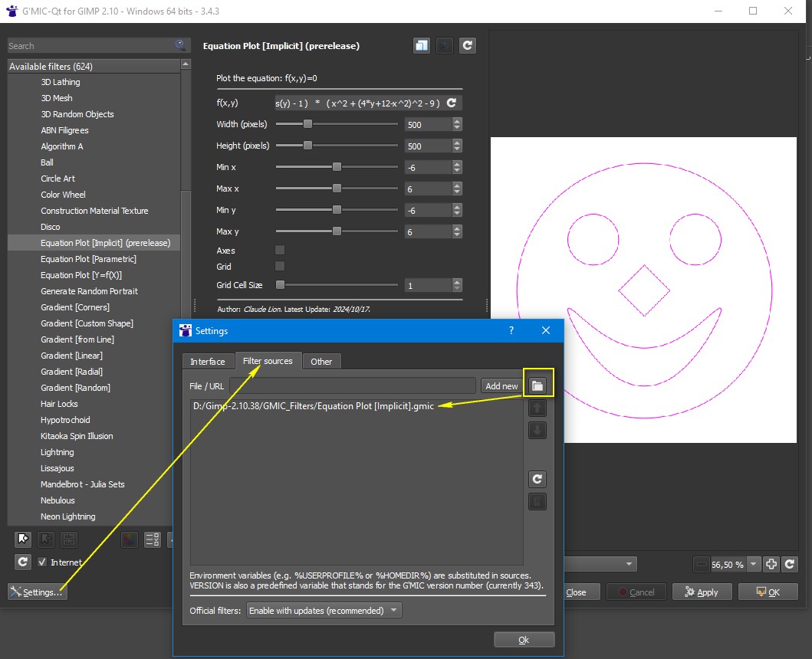
Task: Increase Width value with up stepper arrow
Action: click(x=457, y=121)
